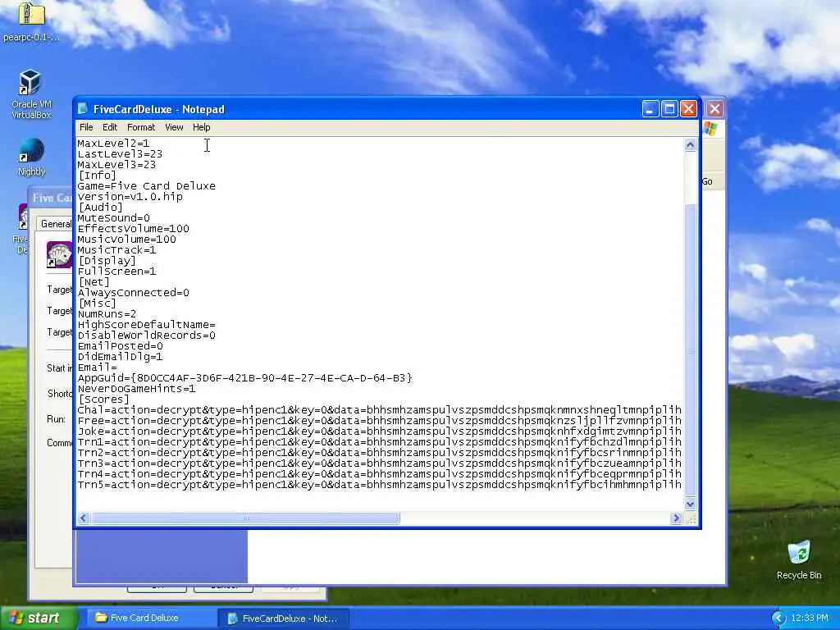Select the Nightly desktop icon
The height and width of the screenshot is (630, 840).
(31, 157)
